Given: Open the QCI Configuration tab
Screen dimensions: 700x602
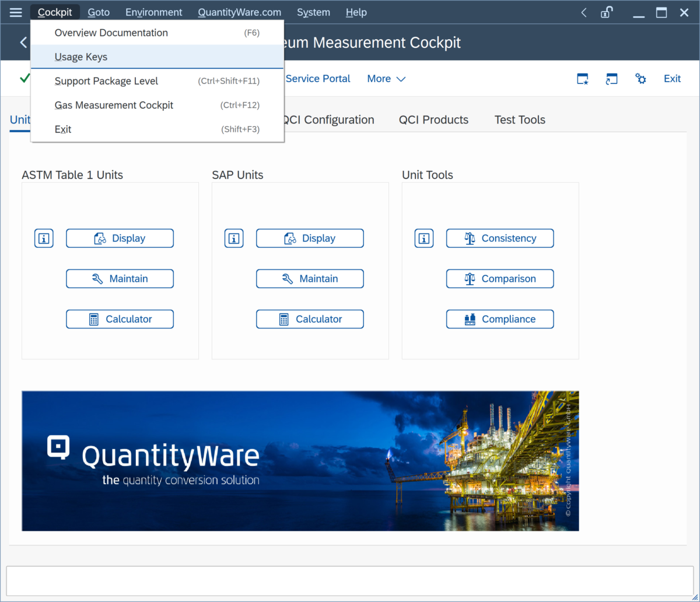Looking at the screenshot, I should click(328, 120).
